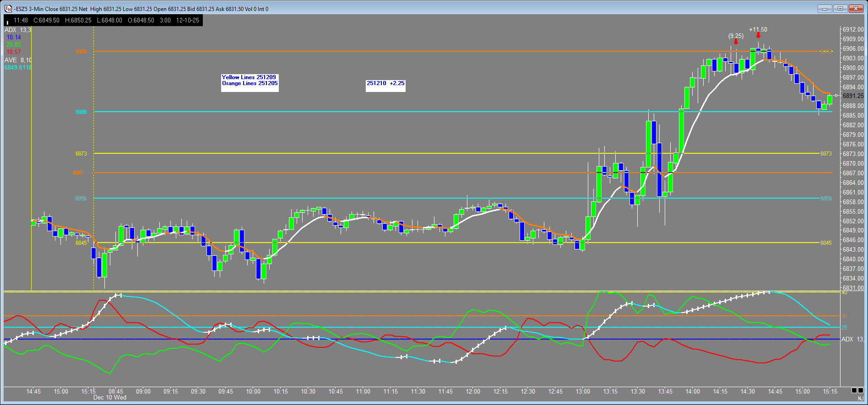Select the 'Yellow Lines 251209' text note
The height and width of the screenshot is (405, 868).
click(249, 77)
